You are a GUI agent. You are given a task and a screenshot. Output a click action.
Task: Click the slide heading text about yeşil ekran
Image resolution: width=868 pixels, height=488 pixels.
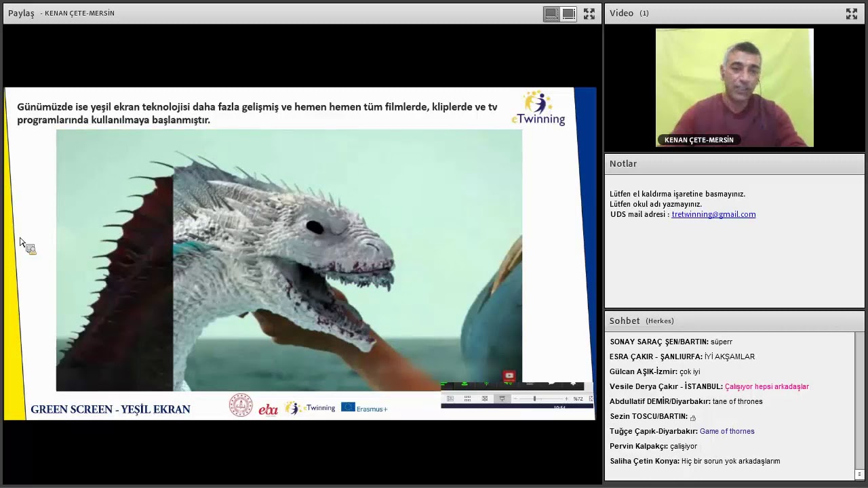257,113
